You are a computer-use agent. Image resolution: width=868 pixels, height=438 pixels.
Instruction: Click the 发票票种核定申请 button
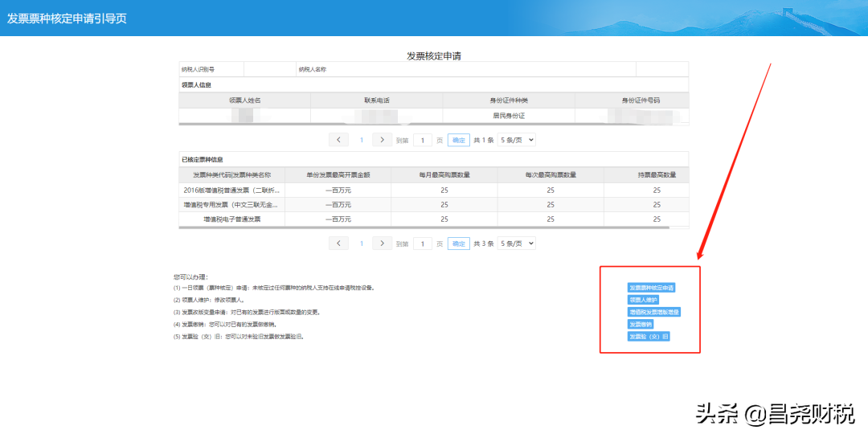(x=651, y=287)
